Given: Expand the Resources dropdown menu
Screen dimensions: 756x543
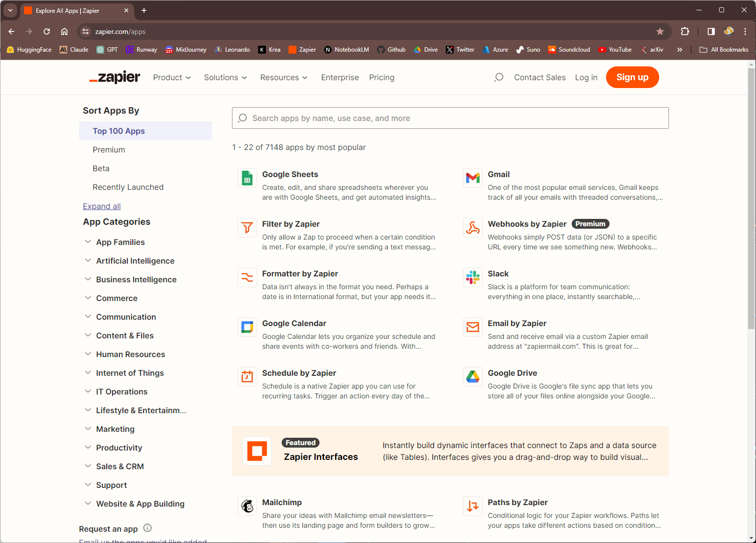Looking at the screenshot, I should point(284,77).
